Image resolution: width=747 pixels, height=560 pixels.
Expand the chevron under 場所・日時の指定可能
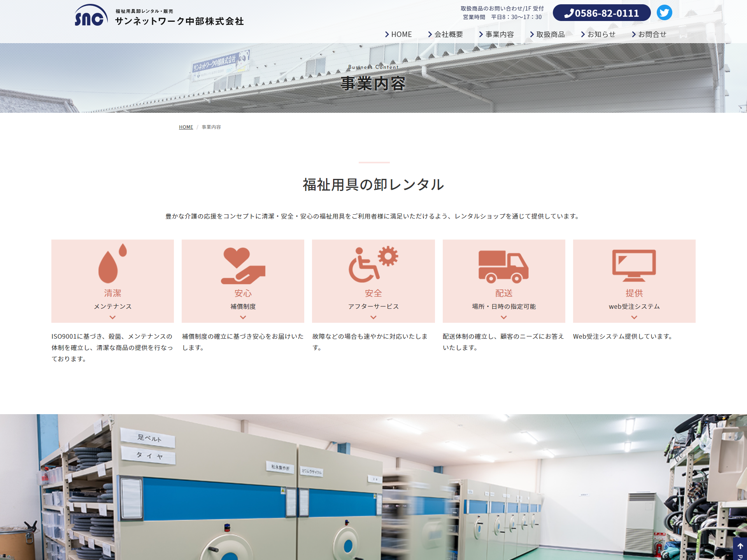coord(504,317)
